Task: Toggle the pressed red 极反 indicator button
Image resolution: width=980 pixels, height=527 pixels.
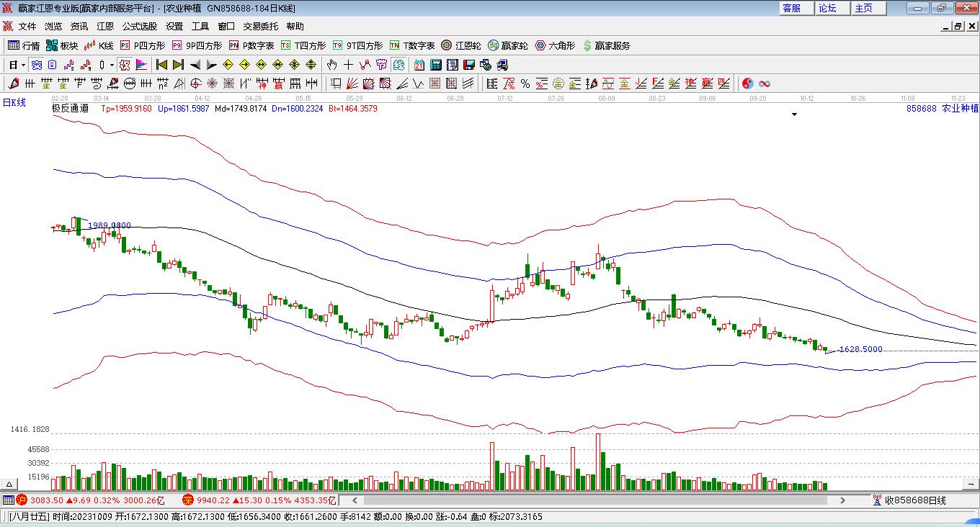Action: click(125, 65)
